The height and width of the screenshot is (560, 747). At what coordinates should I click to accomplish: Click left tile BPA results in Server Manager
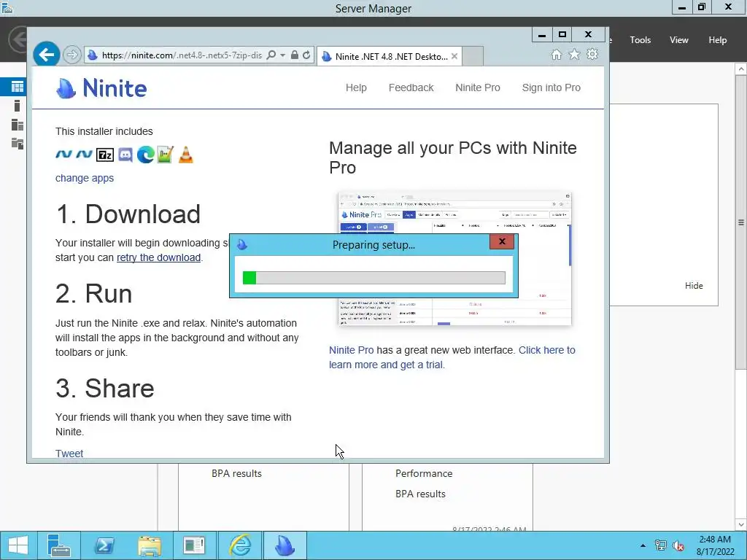click(x=236, y=473)
